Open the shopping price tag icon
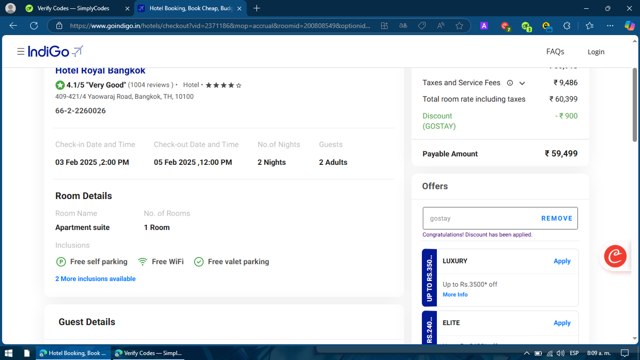 (x=422, y=26)
